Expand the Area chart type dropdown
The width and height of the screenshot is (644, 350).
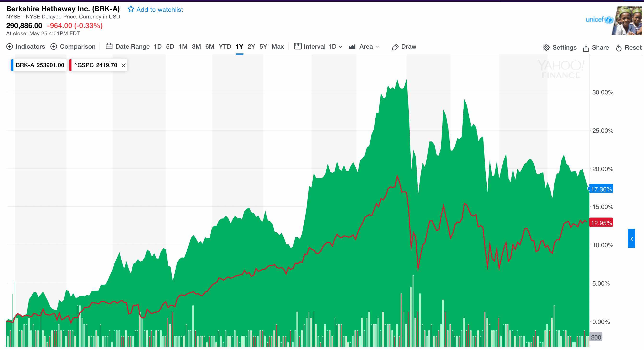(369, 46)
